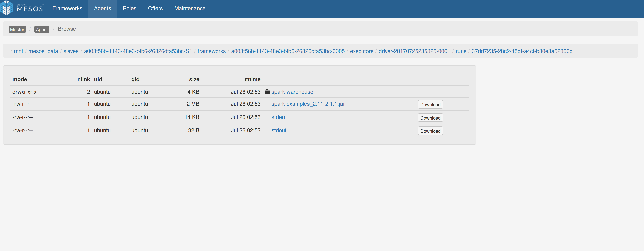Open the path segment ending in -S1

click(138, 51)
